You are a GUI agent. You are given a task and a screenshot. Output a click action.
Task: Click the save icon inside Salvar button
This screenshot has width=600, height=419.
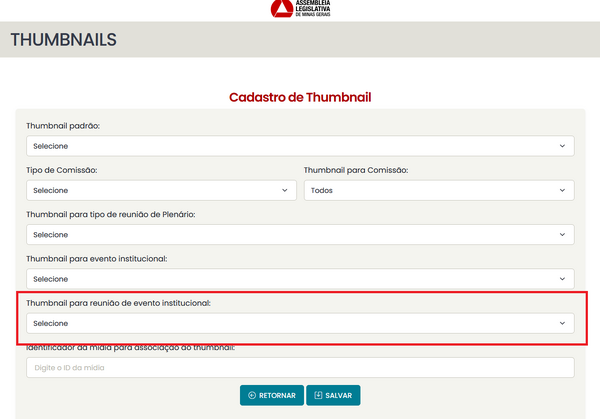coord(318,395)
